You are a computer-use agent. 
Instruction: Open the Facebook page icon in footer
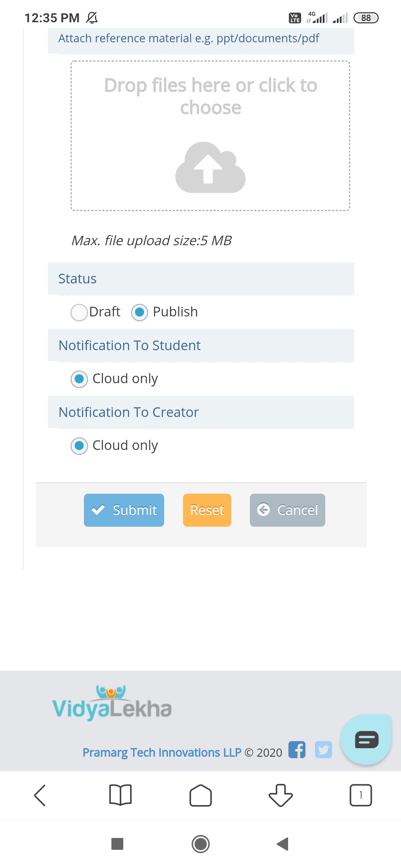tap(297, 750)
